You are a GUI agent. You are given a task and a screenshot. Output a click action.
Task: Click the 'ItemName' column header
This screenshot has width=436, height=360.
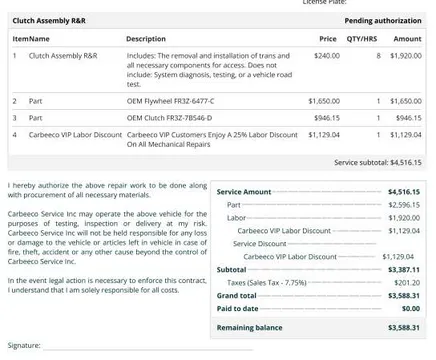click(31, 39)
